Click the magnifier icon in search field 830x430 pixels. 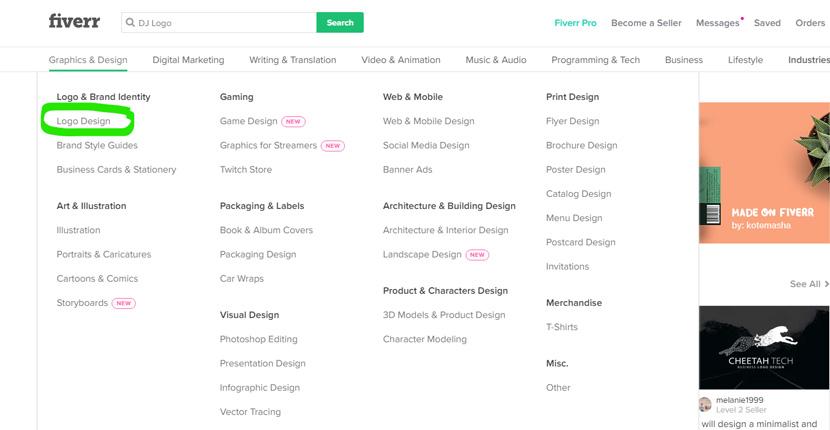coord(130,23)
